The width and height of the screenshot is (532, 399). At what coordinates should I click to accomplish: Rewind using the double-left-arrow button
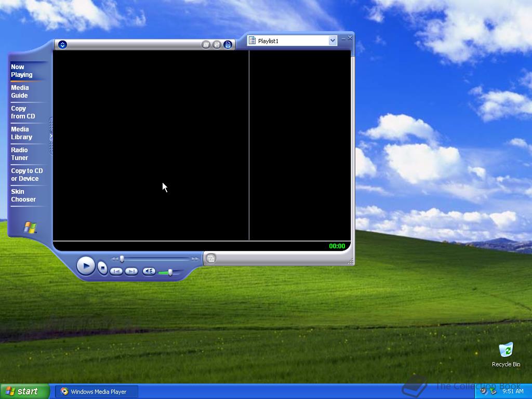click(114, 259)
